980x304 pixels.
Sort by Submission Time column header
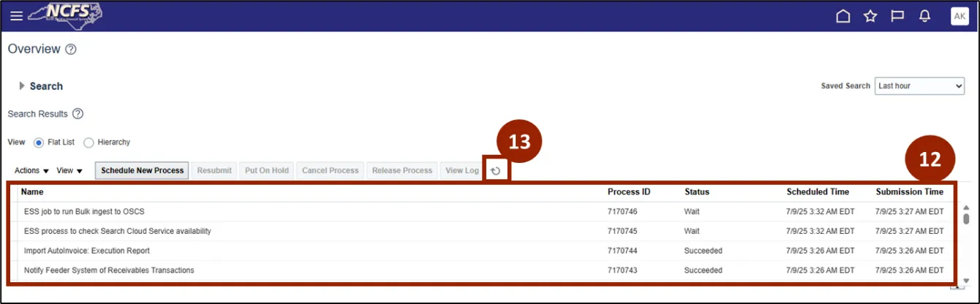tap(910, 192)
